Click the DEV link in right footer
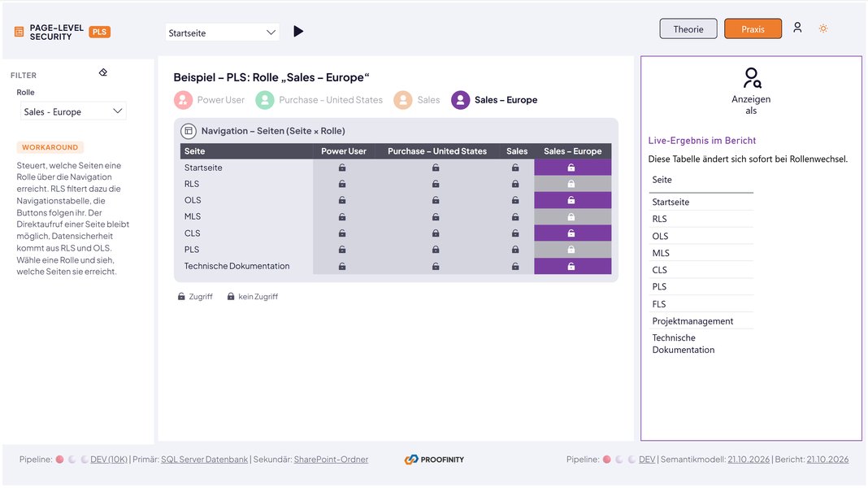This screenshot has height=488, width=868. [647, 460]
